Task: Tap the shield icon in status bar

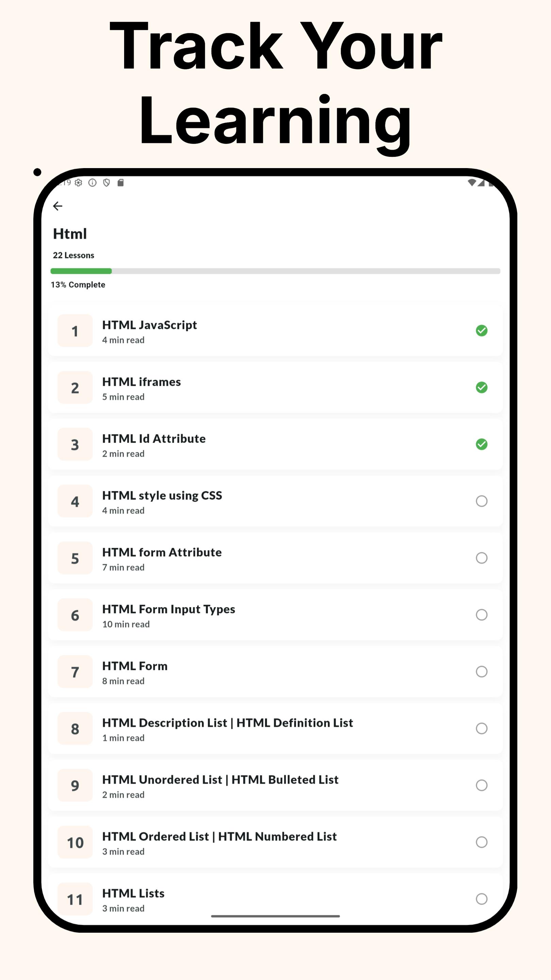Action: [106, 183]
